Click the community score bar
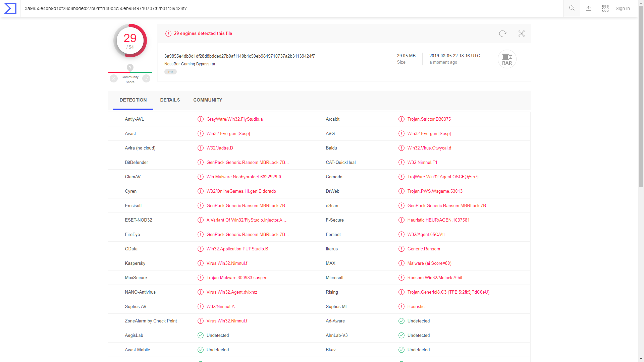Image resolution: width=644 pixels, height=362 pixels. tap(130, 72)
